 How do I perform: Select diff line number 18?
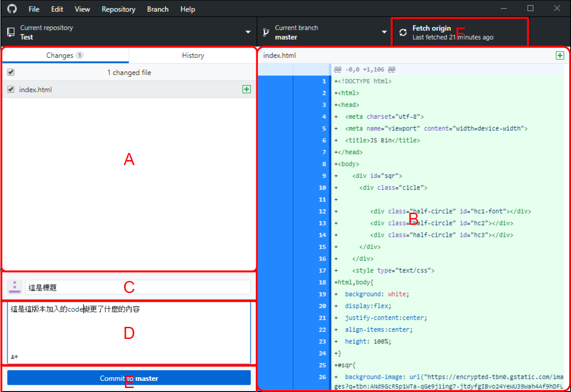[322, 282]
